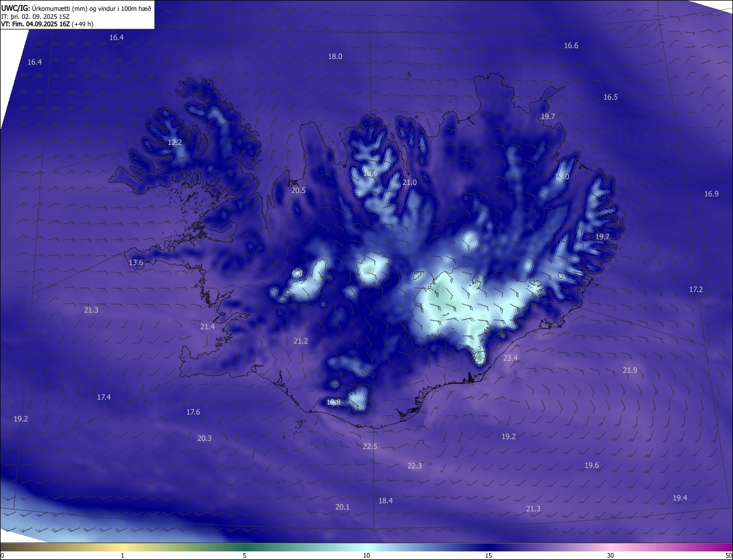The height and width of the screenshot is (560, 733).
Task: Select the legend tick label 10
Action: (x=366, y=555)
